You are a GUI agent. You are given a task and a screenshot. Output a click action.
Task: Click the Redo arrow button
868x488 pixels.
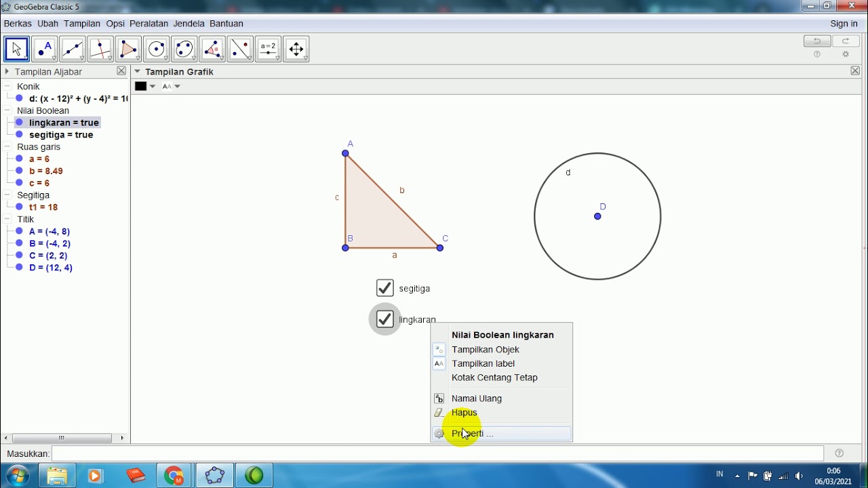click(846, 41)
